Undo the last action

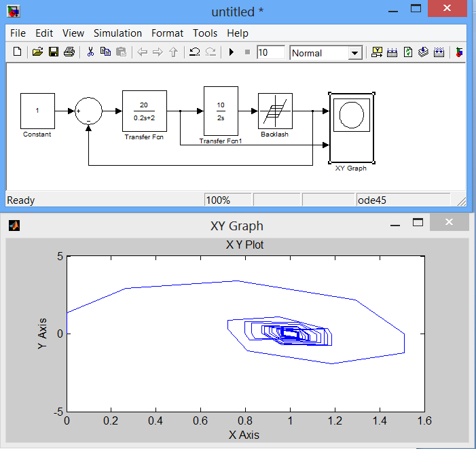pos(194,52)
